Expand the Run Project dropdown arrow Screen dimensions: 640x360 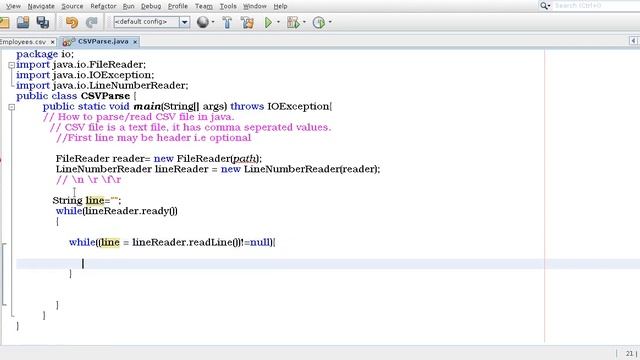click(278, 22)
